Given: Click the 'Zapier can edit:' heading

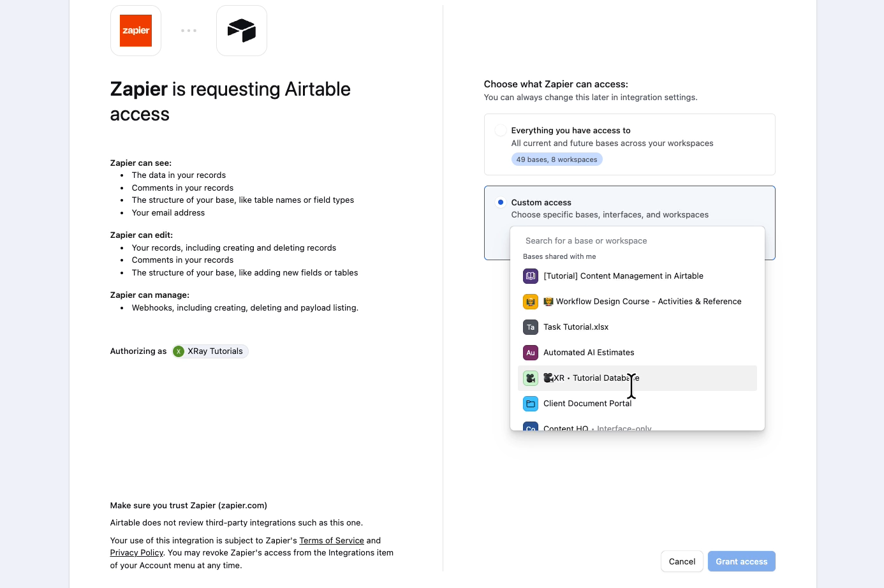Looking at the screenshot, I should 142,235.
